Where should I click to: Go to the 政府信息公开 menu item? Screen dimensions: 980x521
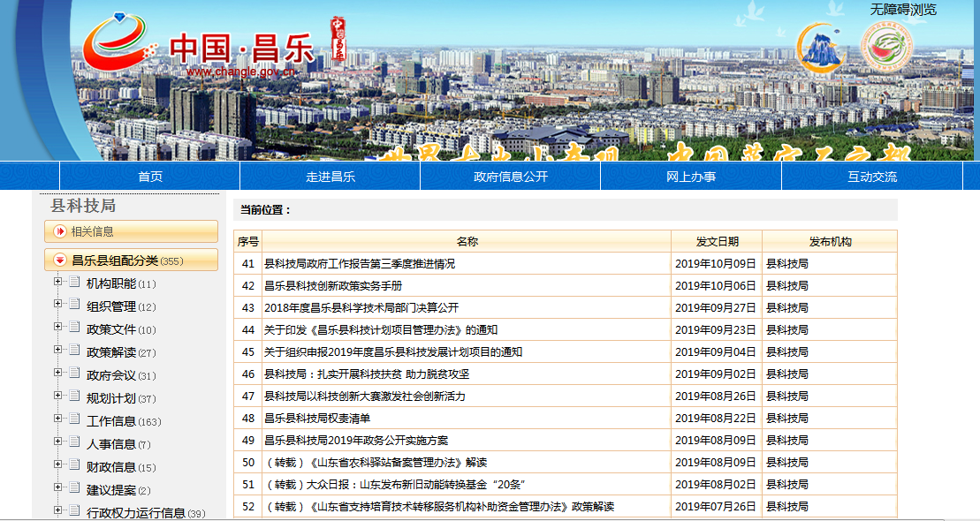coord(511,177)
